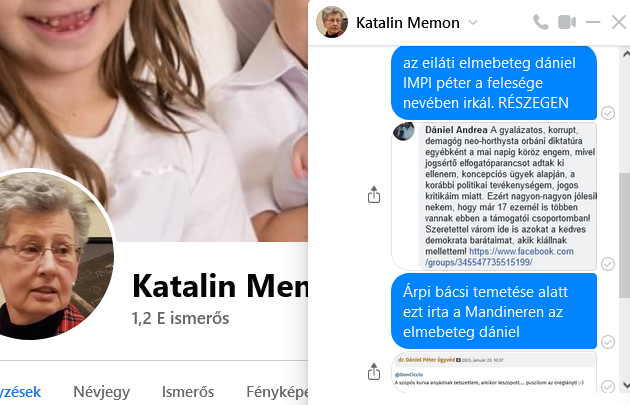Start a video call in chat
The width and height of the screenshot is (630, 405).
(567, 22)
